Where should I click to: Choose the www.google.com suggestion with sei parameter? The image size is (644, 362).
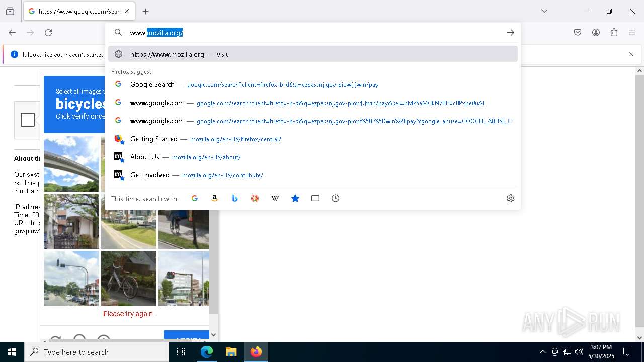[x=312, y=103]
